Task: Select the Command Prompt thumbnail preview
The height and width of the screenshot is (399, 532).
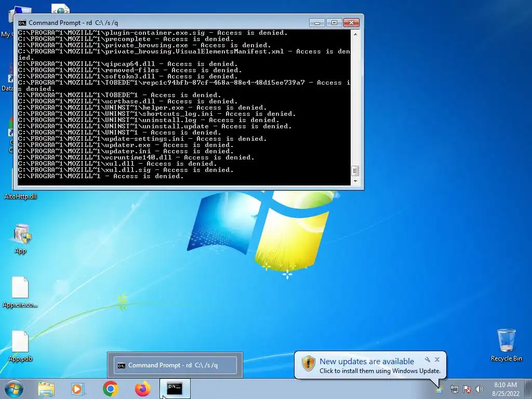Action: 175,365
